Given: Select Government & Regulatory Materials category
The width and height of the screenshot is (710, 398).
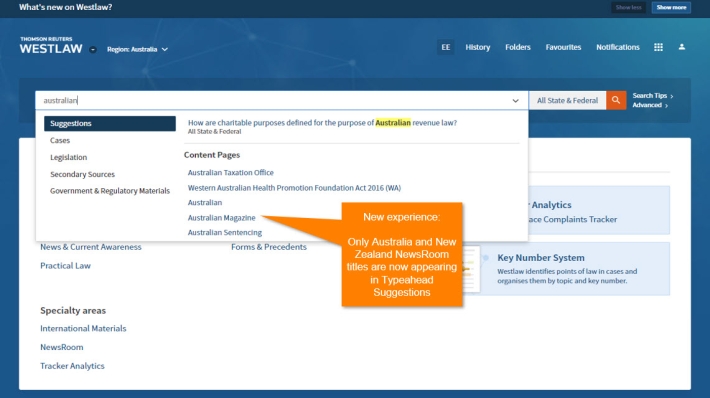Looking at the screenshot, I should [110, 191].
